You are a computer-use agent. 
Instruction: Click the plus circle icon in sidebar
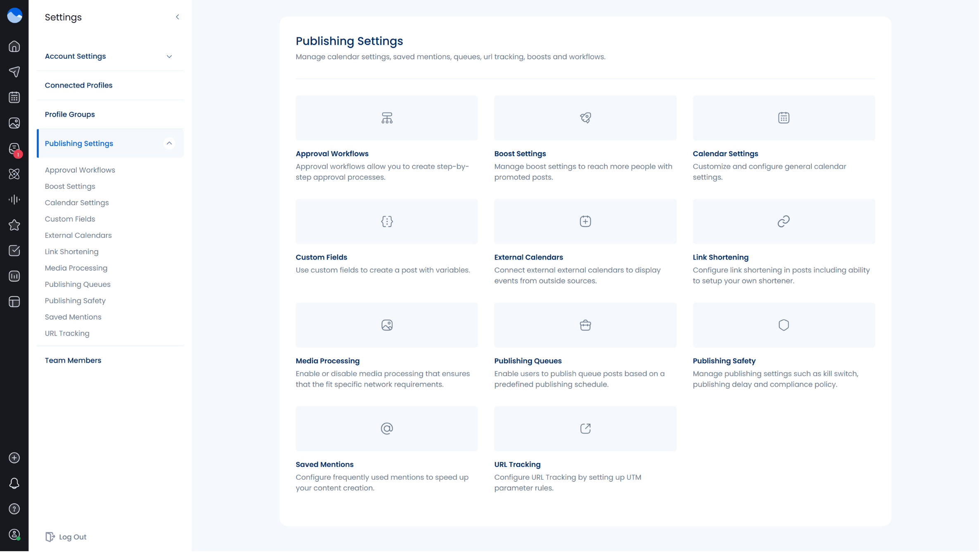coord(14,458)
